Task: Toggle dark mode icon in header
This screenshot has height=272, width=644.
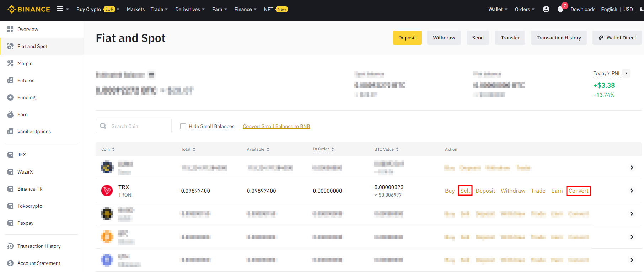Action: (x=642, y=9)
